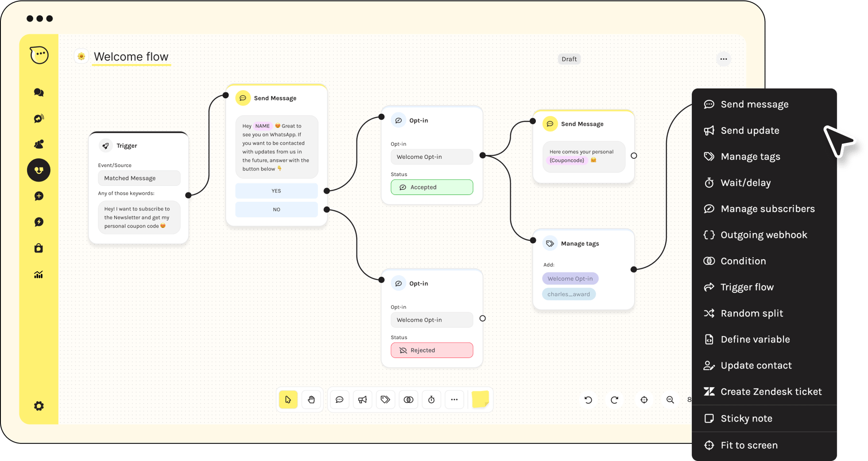Image resolution: width=868 pixels, height=461 pixels.
Task: Select the pointer cursor tool in the bottom toolbar
Action: click(288, 400)
